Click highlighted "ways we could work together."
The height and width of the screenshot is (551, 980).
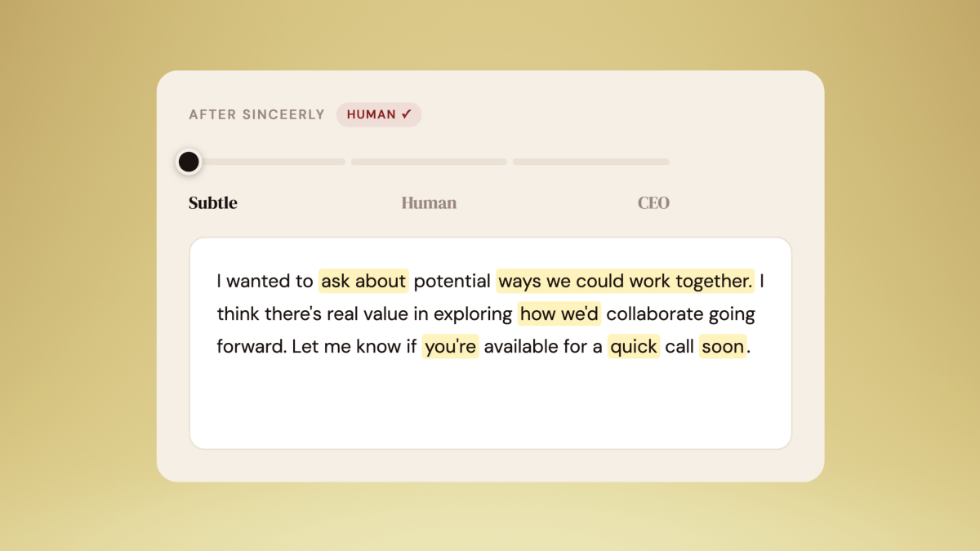click(x=625, y=282)
